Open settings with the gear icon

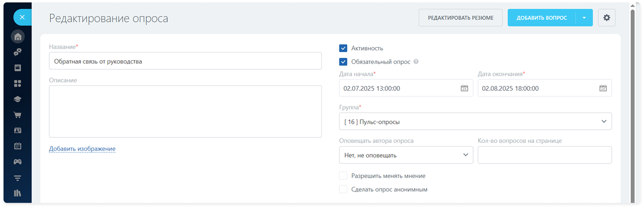coord(606,18)
